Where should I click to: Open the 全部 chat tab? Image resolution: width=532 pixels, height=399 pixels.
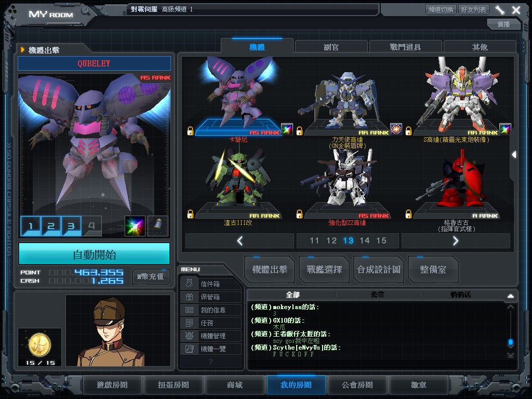point(292,295)
